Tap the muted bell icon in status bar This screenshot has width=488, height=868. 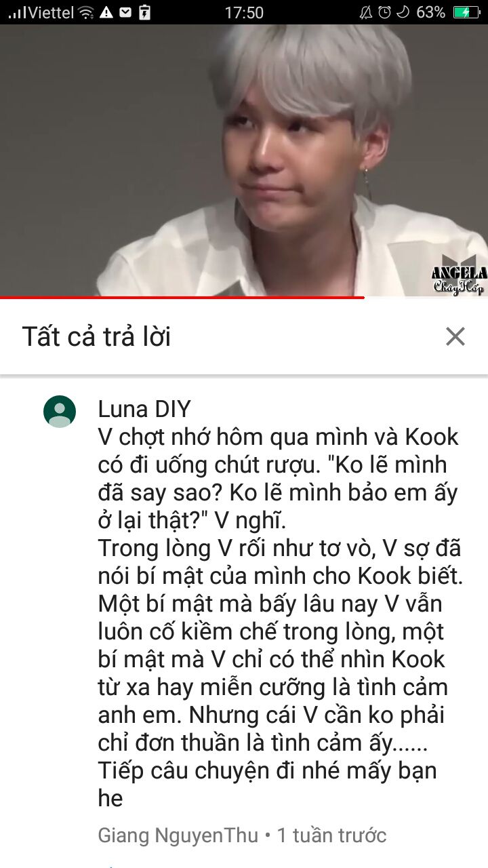pyautogui.click(x=366, y=12)
